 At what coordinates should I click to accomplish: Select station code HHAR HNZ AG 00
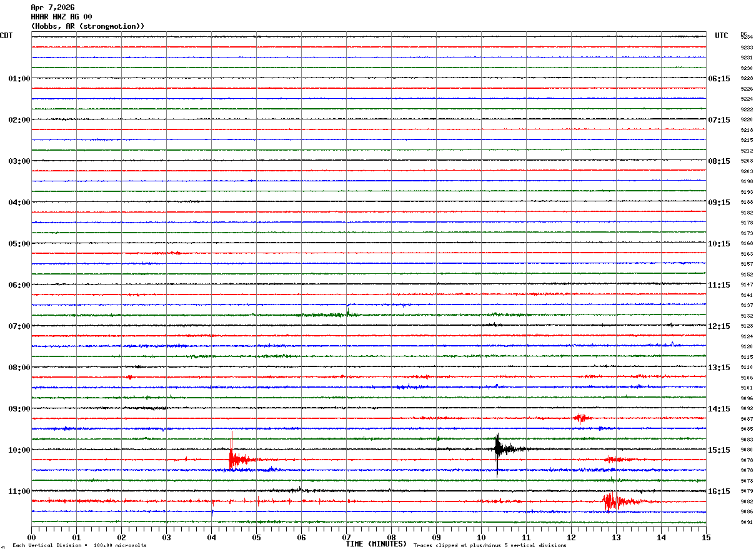[61, 17]
